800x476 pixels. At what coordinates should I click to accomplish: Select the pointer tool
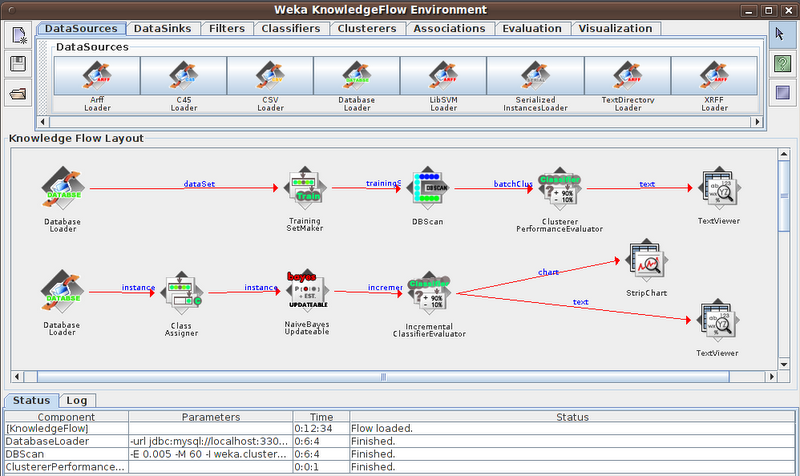pos(783,35)
